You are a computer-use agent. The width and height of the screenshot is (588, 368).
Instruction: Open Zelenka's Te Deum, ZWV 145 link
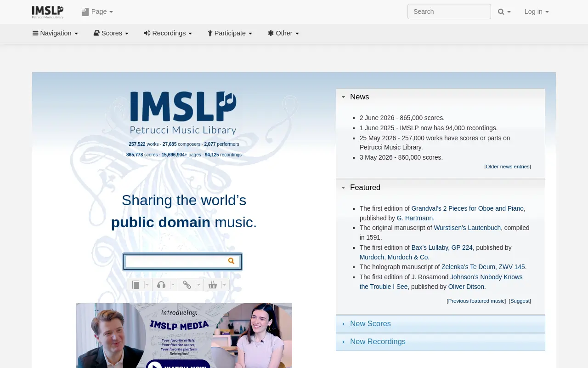(x=483, y=267)
